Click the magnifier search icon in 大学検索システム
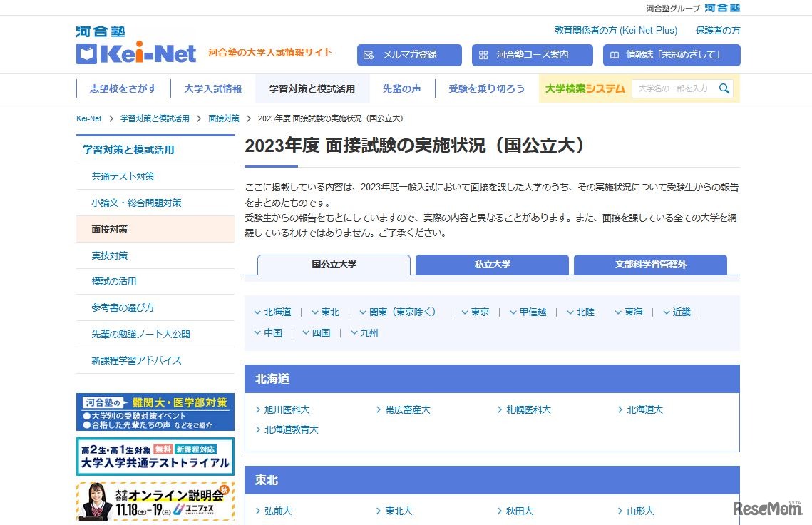 [x=724, y=88]
